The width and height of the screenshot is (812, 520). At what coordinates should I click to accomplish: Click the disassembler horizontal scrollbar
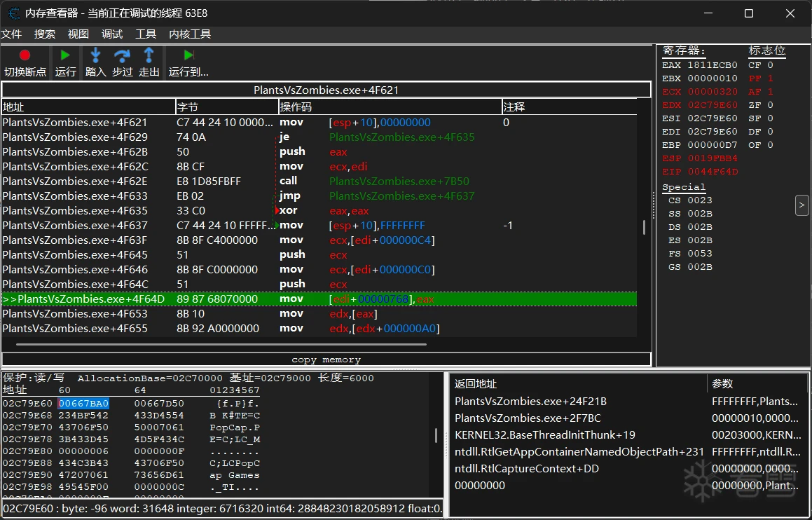pos(221,344)
